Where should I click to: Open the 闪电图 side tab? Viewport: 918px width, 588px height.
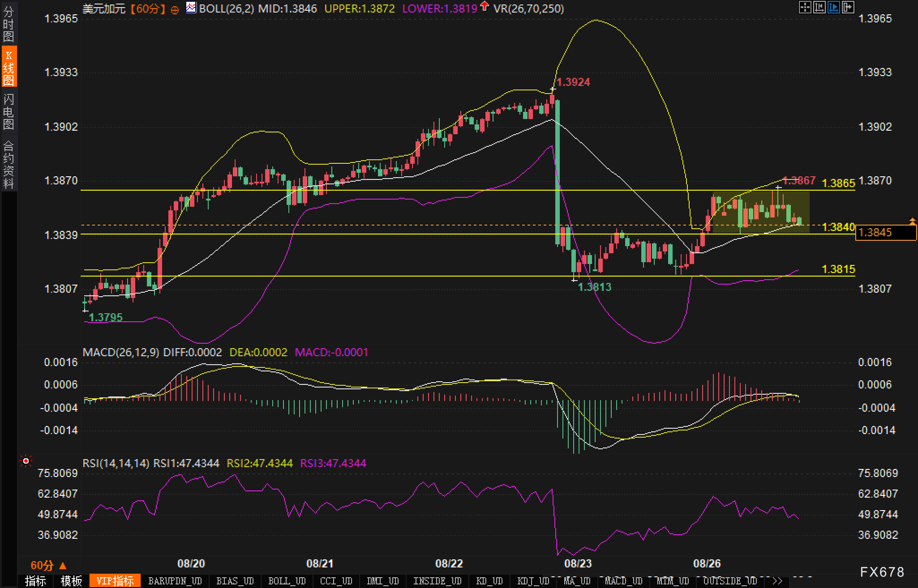click(x=9, y=111)
